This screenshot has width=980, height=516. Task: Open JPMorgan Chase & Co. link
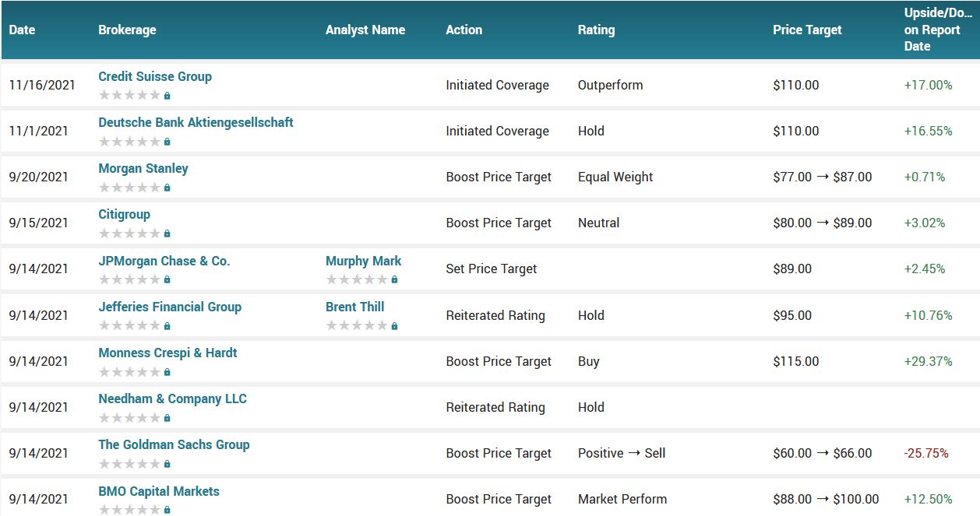coord(164,261)
